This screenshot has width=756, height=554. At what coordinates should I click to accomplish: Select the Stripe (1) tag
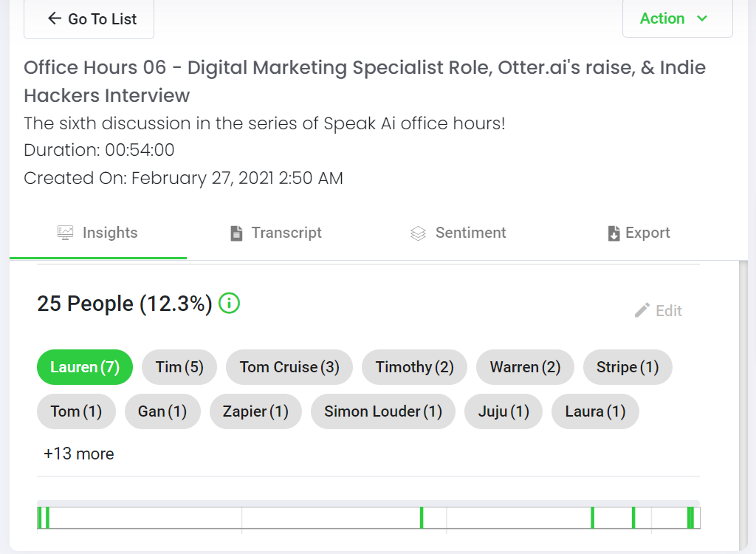tap(628, 367)
